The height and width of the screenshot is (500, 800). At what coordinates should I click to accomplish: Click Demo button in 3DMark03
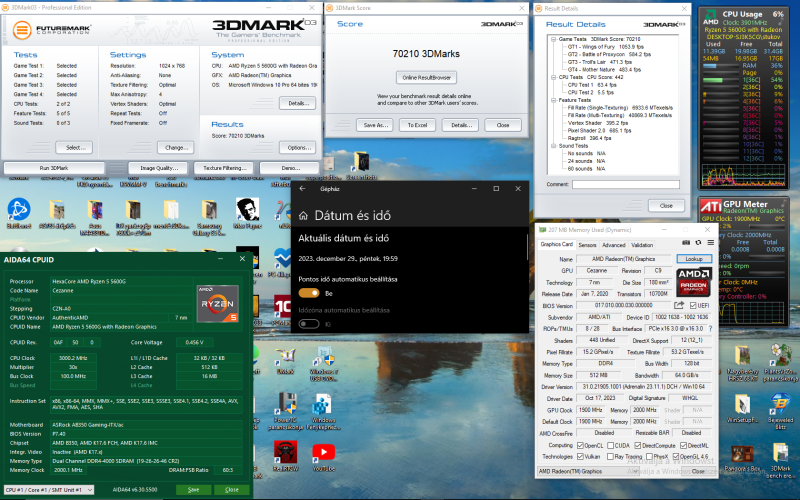(290, 168)
